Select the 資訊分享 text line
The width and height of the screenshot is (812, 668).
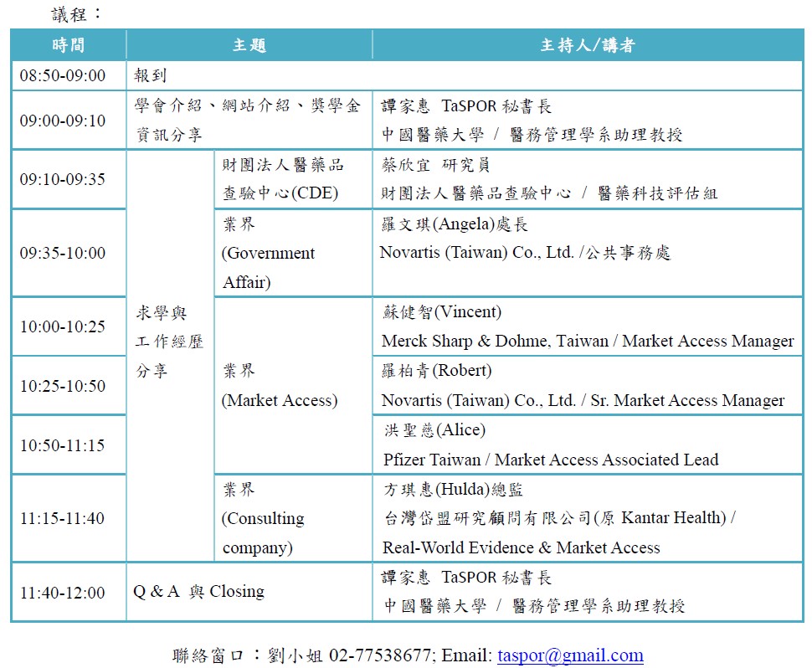168,135
